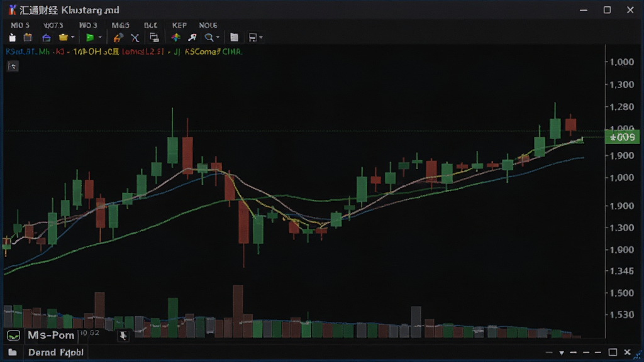Maximize the application window

607,10
